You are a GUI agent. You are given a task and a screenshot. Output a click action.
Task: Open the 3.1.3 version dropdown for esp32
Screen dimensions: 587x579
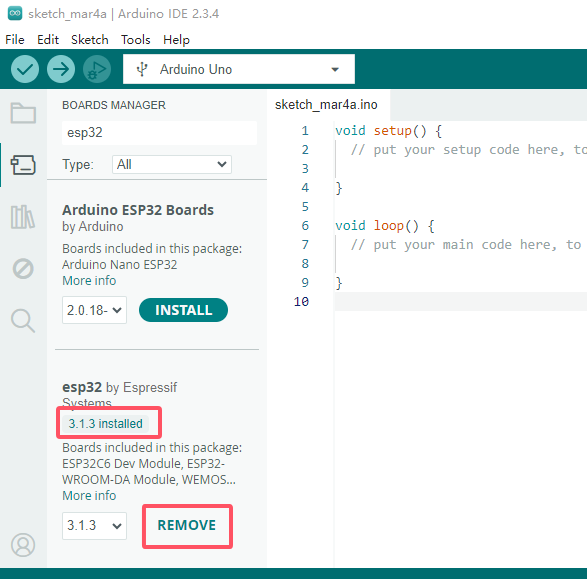click(x=94, y=525)
